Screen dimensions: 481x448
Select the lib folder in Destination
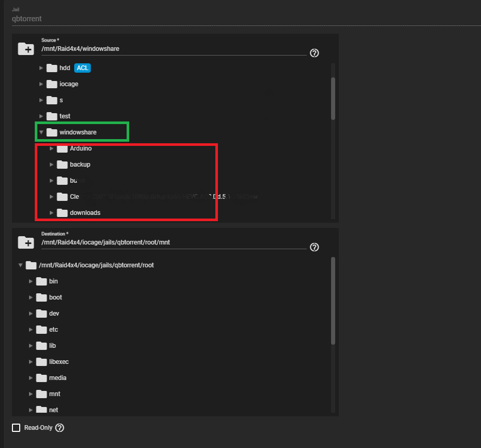(52, 346)
